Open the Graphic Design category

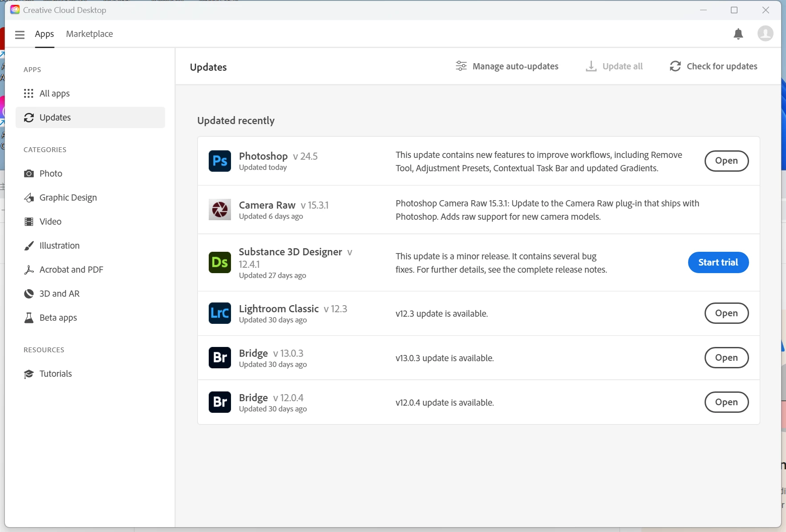pos(90,197)
